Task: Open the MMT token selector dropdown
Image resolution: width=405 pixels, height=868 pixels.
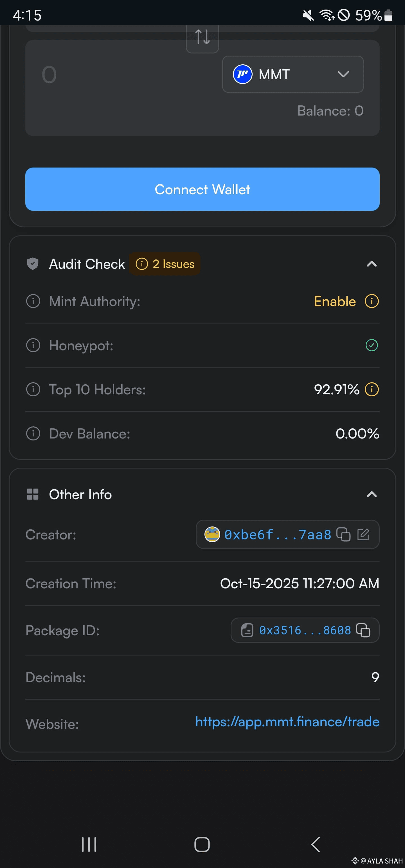Action: [x=293, y=74]
